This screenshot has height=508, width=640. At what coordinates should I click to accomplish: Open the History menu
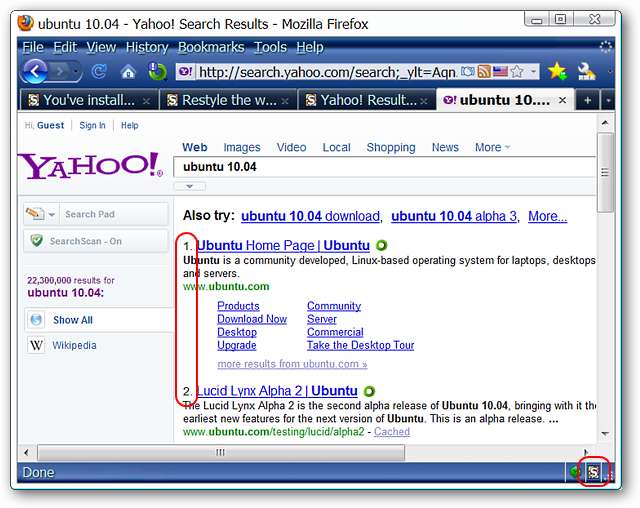[x=147, y=47]
